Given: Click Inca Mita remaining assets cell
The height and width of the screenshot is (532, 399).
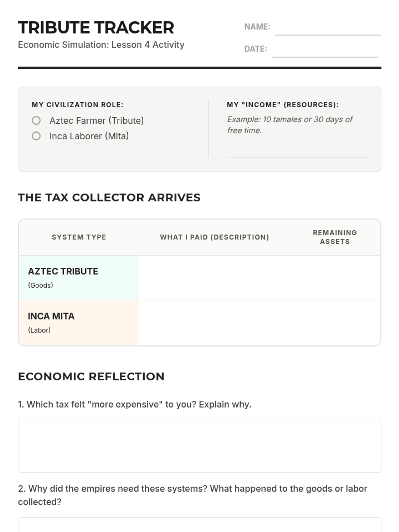Looking at the screenshot, I should pyautogui.click(x=334, y=323).
